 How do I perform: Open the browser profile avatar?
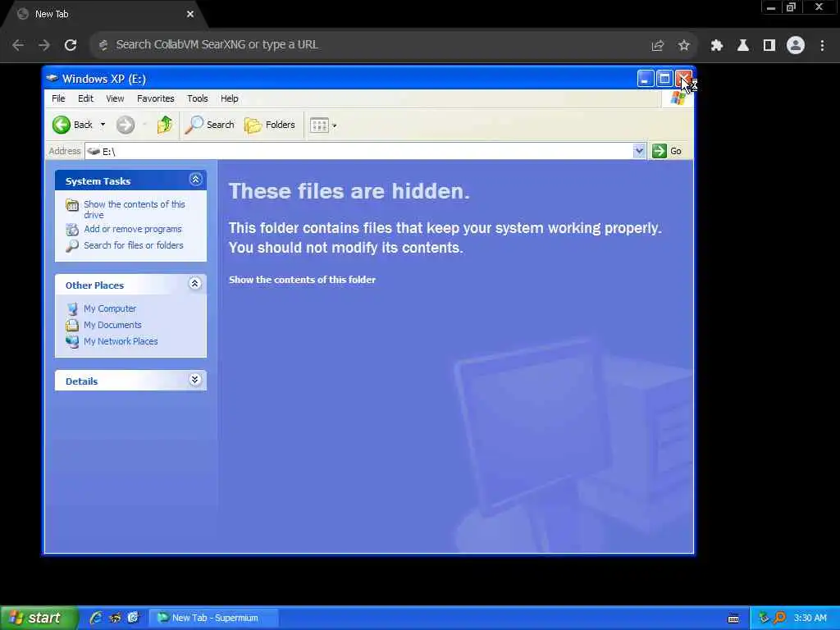[x=796, y=46]
